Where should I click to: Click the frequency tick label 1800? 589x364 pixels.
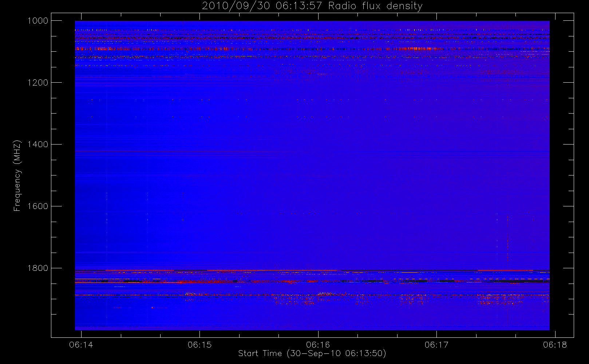38,268
